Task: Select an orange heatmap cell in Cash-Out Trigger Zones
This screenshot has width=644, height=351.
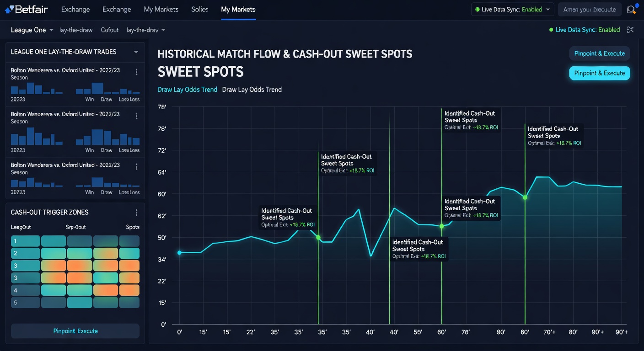Action: point(80,266)
